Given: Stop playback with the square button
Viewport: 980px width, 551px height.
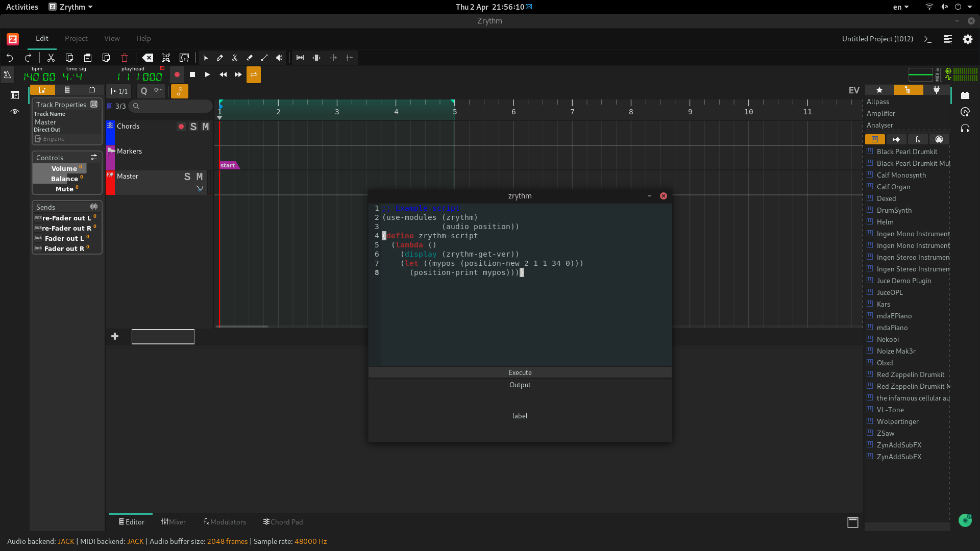Looking at the screenshot, I should 192,74.
